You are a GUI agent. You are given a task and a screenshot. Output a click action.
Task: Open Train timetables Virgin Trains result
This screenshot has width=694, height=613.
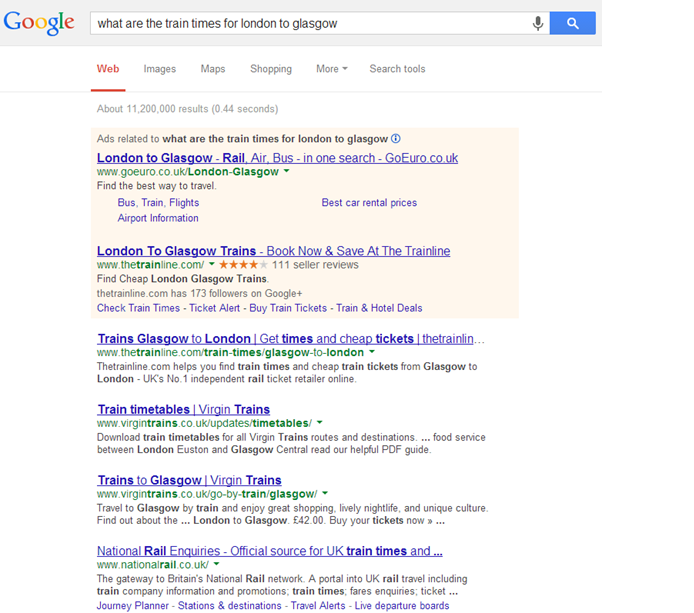(x=184, y=409)
